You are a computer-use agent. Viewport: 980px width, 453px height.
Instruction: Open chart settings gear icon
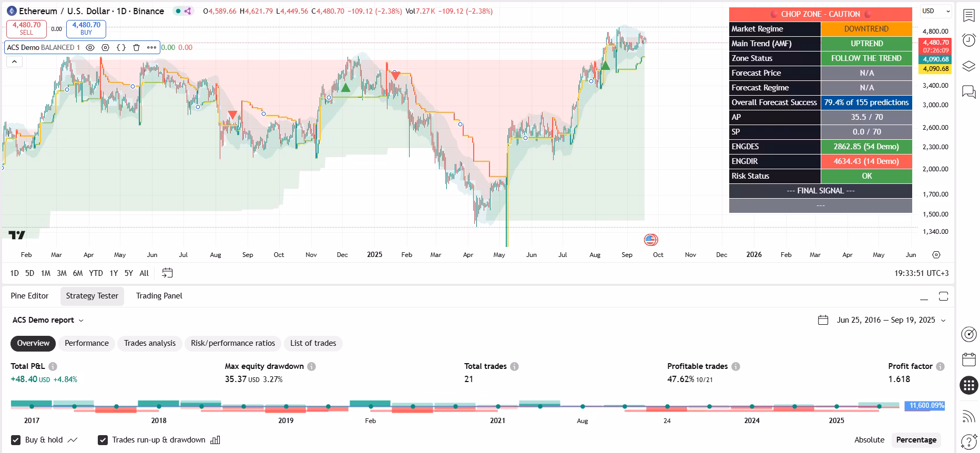pyautogui.click(x=936, y=255)
